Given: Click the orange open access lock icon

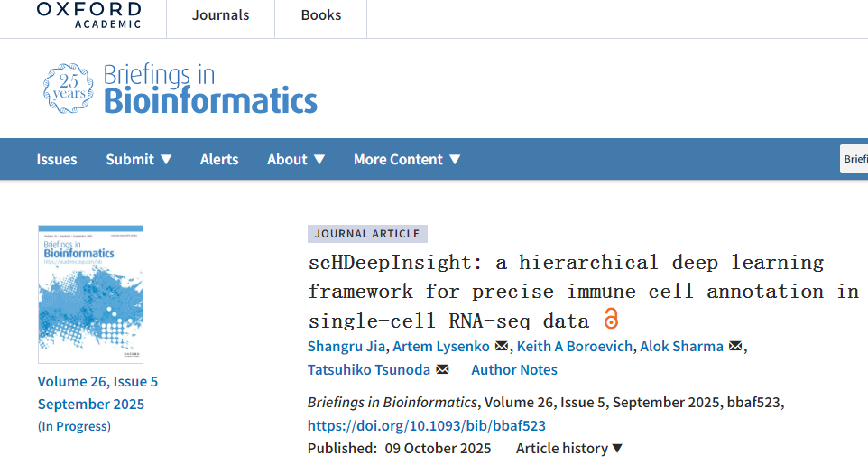Looking at the screenshot, I should 611,319.
